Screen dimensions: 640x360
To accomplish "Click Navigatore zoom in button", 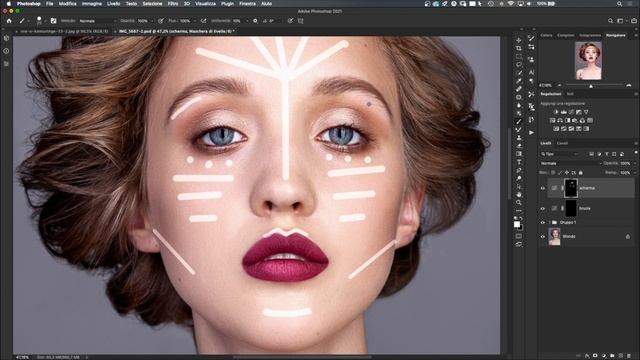I will 629,85.
